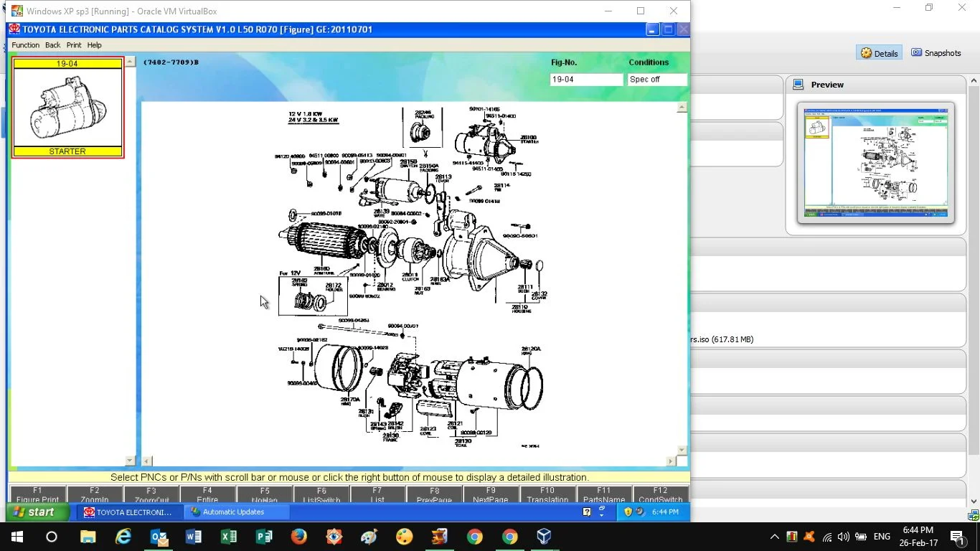The height and width of the screenshot is (551, 980).
Task: Click F3 ZoomOut button
Action: click(x=151, y=495)
